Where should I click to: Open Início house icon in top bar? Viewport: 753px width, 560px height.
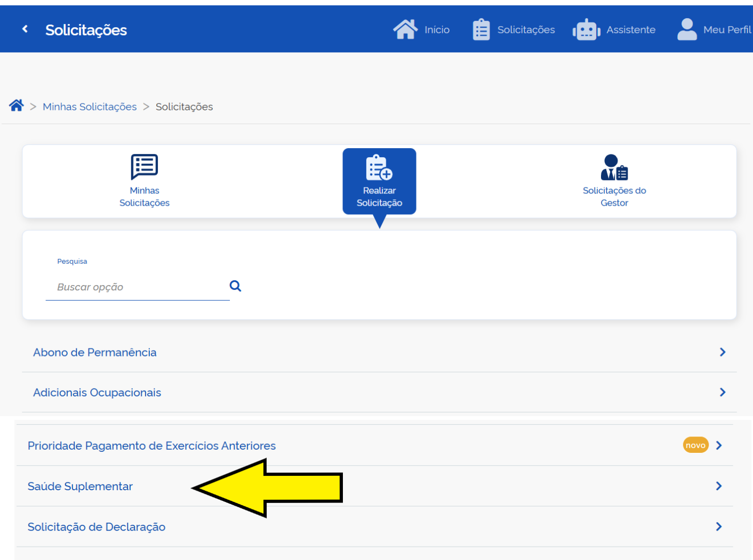pos(405,29)
